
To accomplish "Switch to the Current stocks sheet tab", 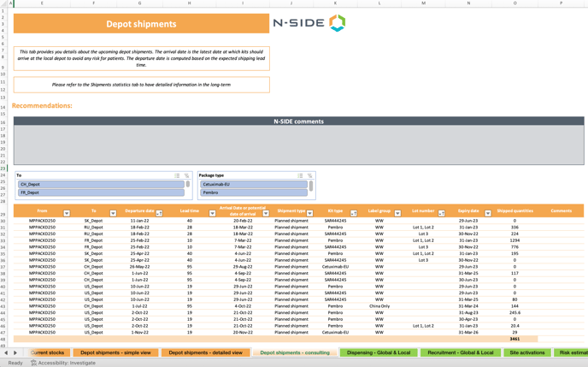I will (48, 352).
